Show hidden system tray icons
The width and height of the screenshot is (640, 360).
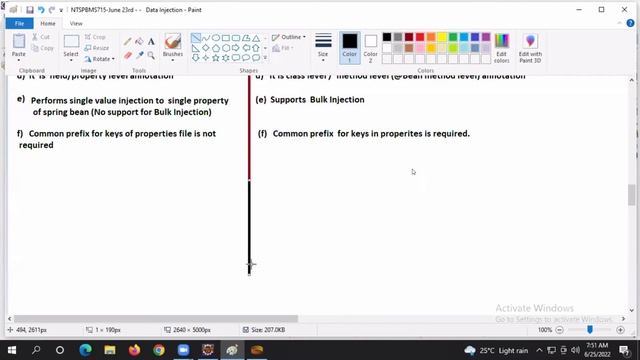click(x=539, y=350)
